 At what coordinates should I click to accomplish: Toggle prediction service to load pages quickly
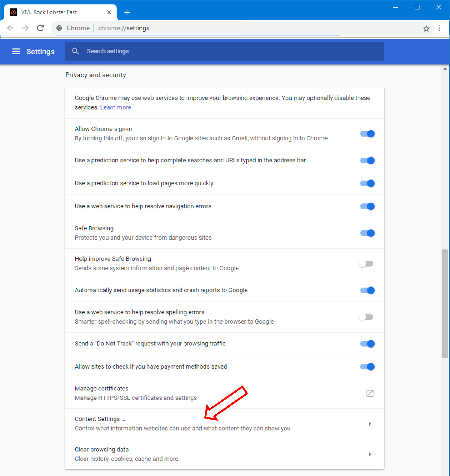pyautogui.click(x=367, y=183)
